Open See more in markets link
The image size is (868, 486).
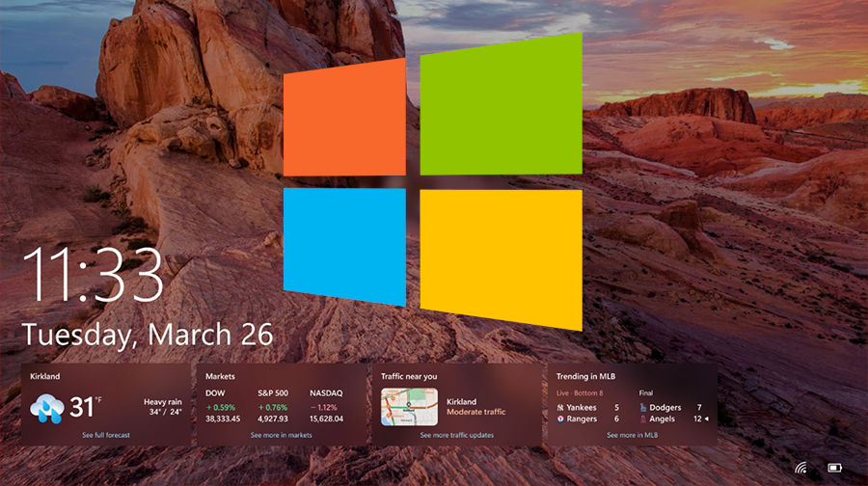(282, 435)
